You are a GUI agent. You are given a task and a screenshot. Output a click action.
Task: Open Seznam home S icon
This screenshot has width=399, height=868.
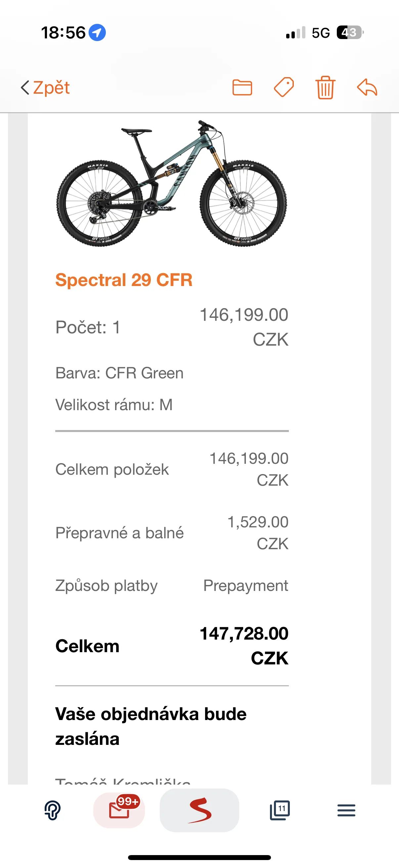click(x=200, y=810)
